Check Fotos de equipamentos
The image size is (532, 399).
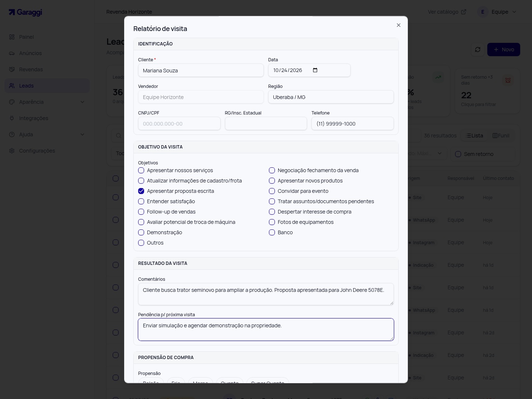tap(272, 222)
